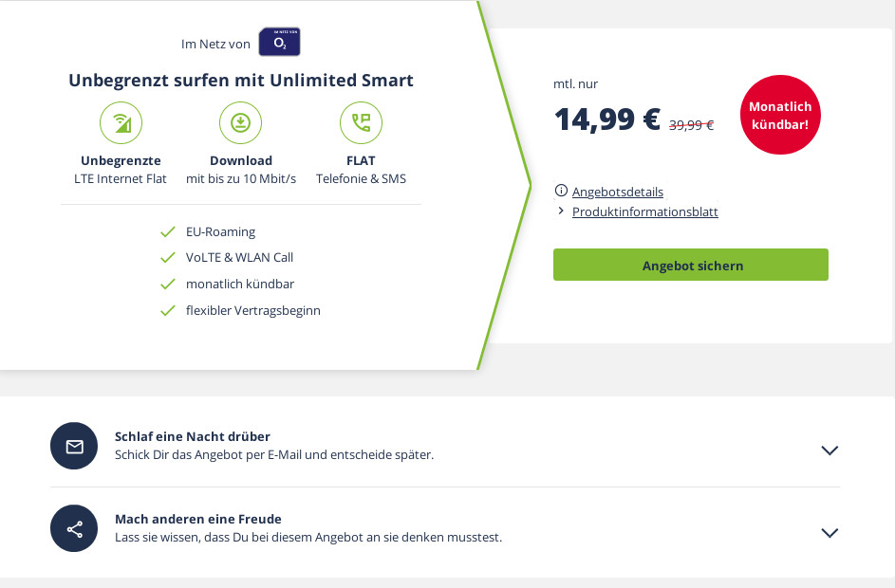The height and width of the screenshot is (588, 895).
Task: Expand the Mach anderen eine Freude section
Action: (x=830, y=533)
